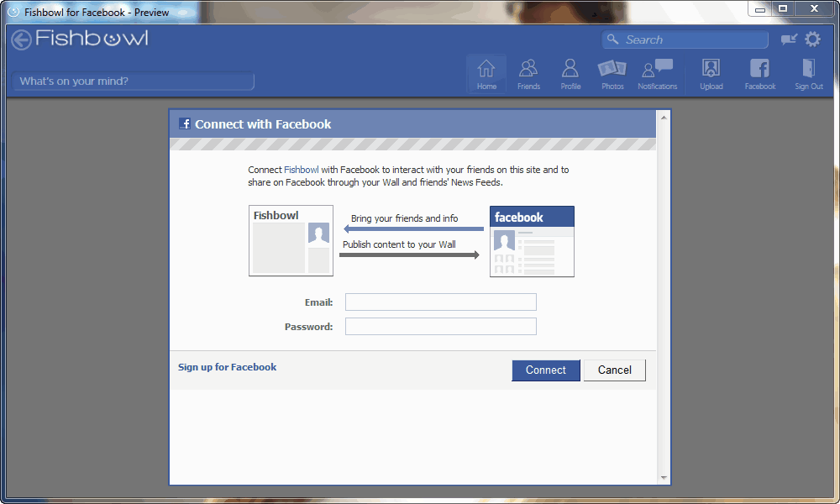Go to the Home section
The width and height of the screenshot is (840, 504).
coord(486,74)
